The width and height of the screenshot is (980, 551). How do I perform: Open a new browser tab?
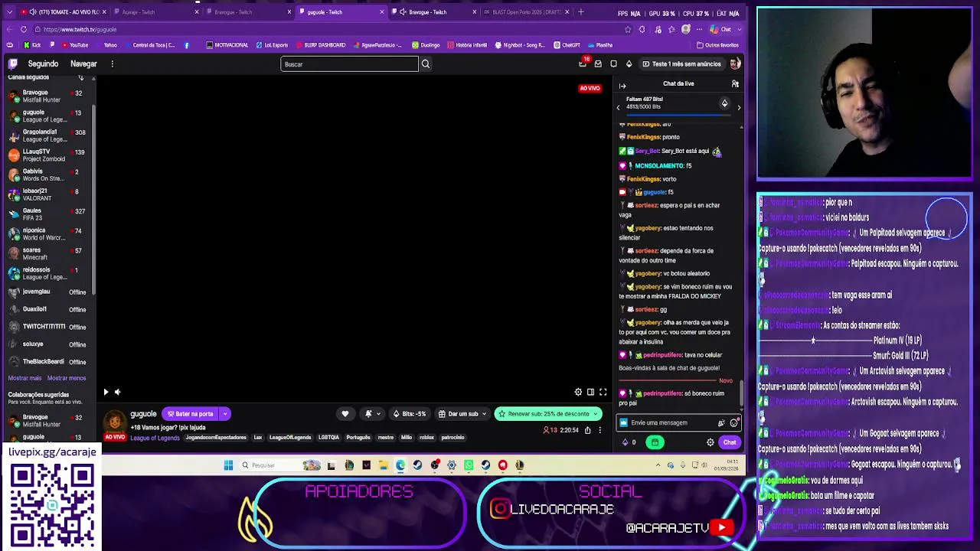pos(580,11)
